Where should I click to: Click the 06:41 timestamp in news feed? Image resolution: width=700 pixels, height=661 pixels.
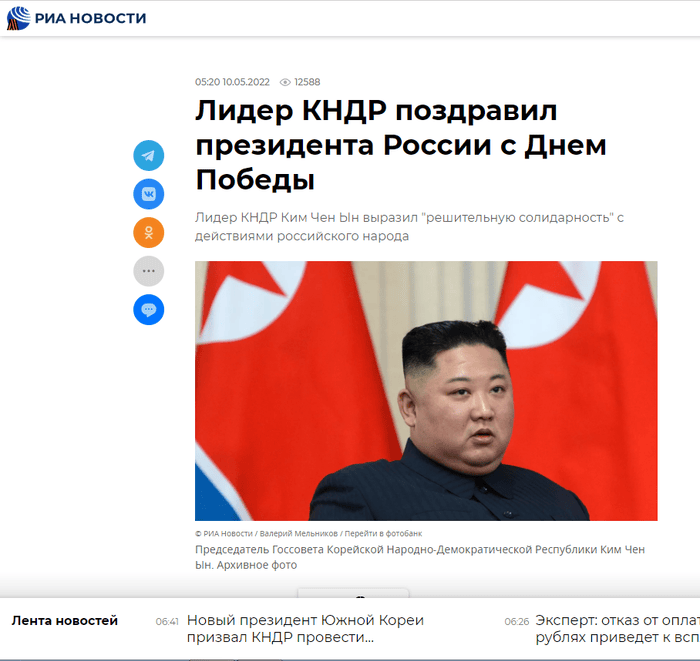pyautogui.click(x=167, y=621)
